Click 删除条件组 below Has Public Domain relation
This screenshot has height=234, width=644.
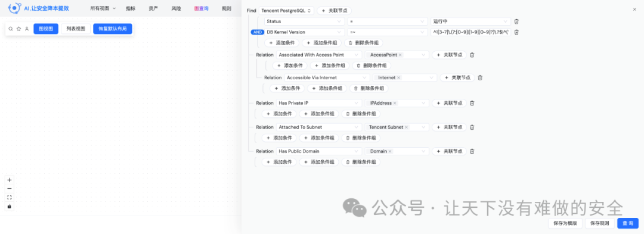tap(361, 162)
